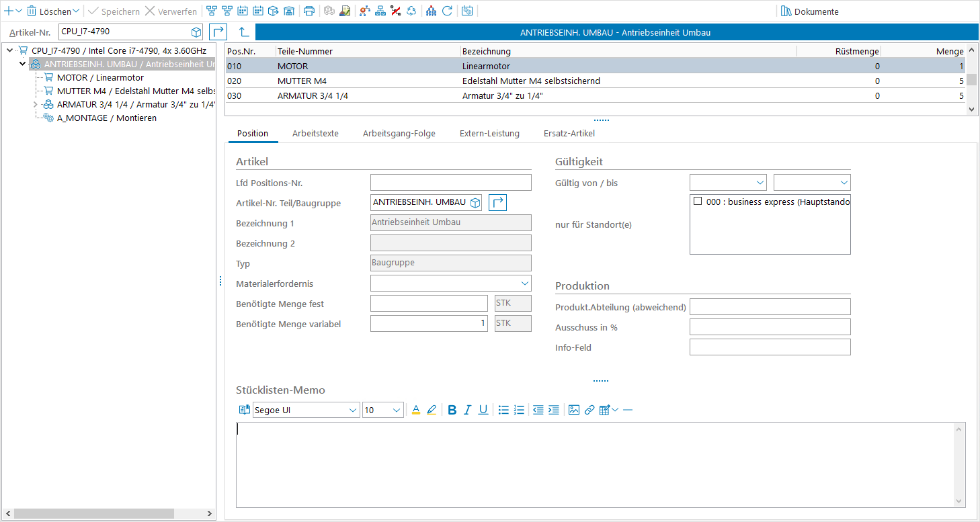Click the printer icon in the toolbar
The width and height of the screenshot is (980, 522).
(x=309, y=11)
